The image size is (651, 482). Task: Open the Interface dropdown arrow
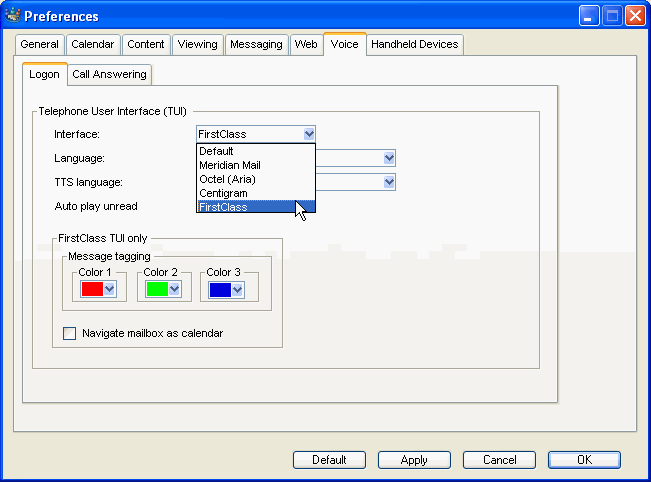coord(308,134)
